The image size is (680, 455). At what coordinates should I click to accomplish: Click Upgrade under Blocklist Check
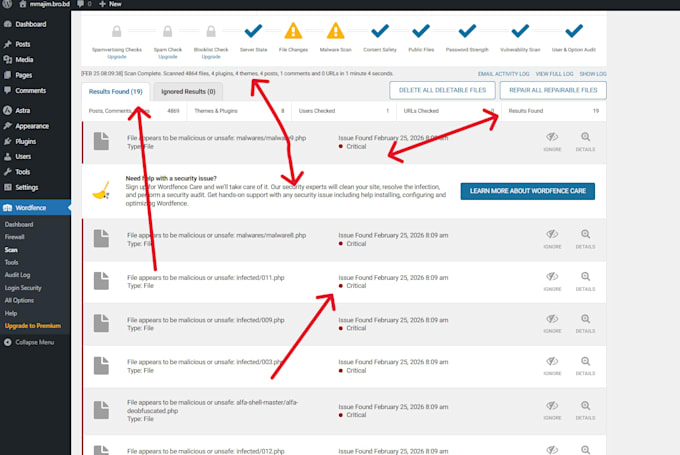(x=211, y=57)
